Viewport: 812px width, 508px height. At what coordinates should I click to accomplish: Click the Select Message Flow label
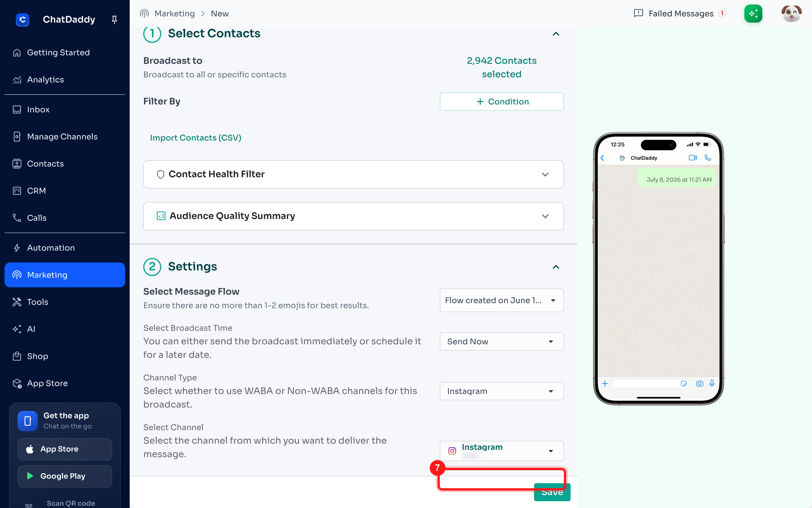coord(191,292)
